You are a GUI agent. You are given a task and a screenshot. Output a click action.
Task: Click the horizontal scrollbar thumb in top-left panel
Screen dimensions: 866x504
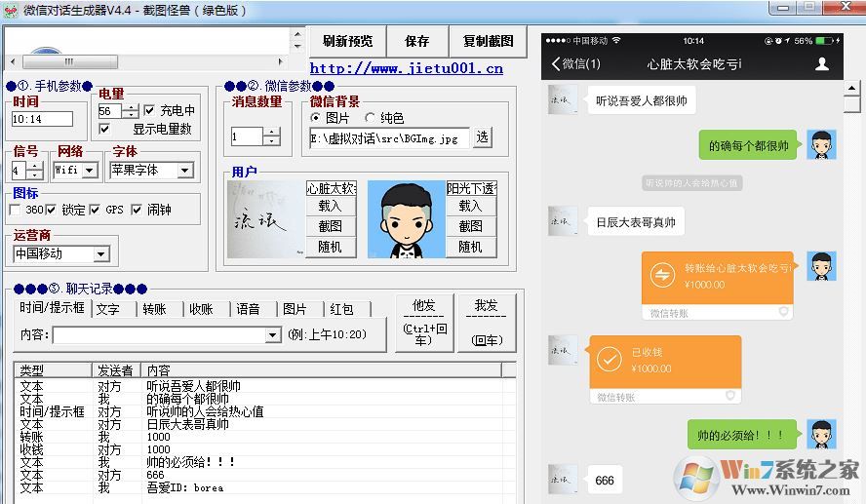[68, 61]
